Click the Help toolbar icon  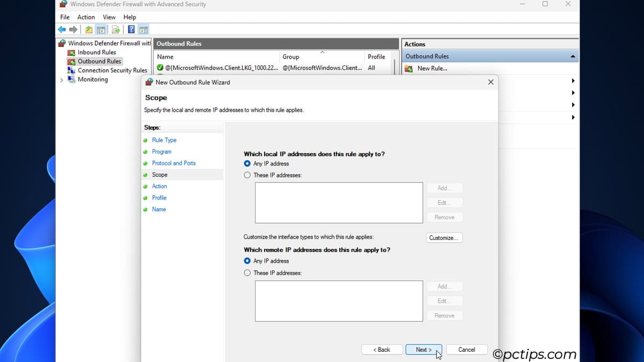[x=131, y=29]
